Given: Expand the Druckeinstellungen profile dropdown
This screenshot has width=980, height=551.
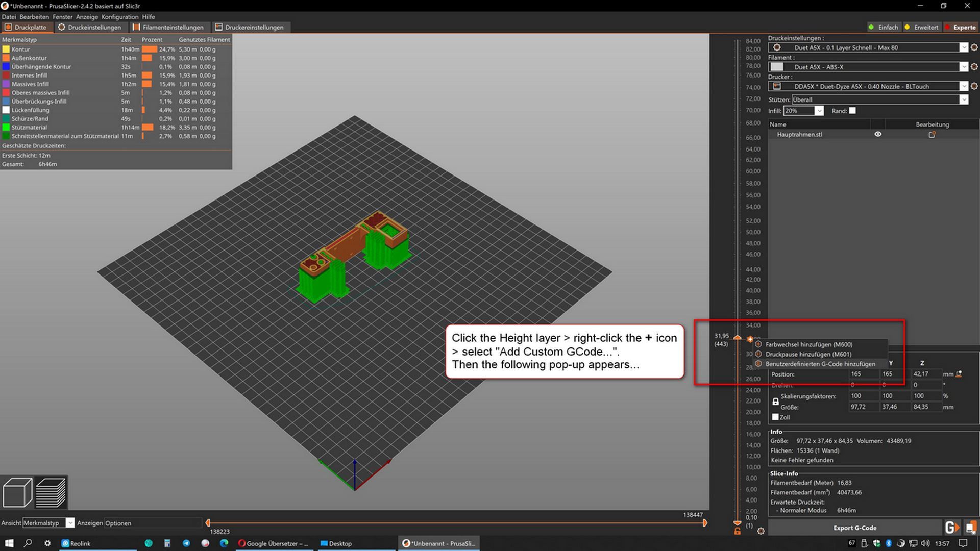Looking at the screenshot, I should tap(964, 47).
